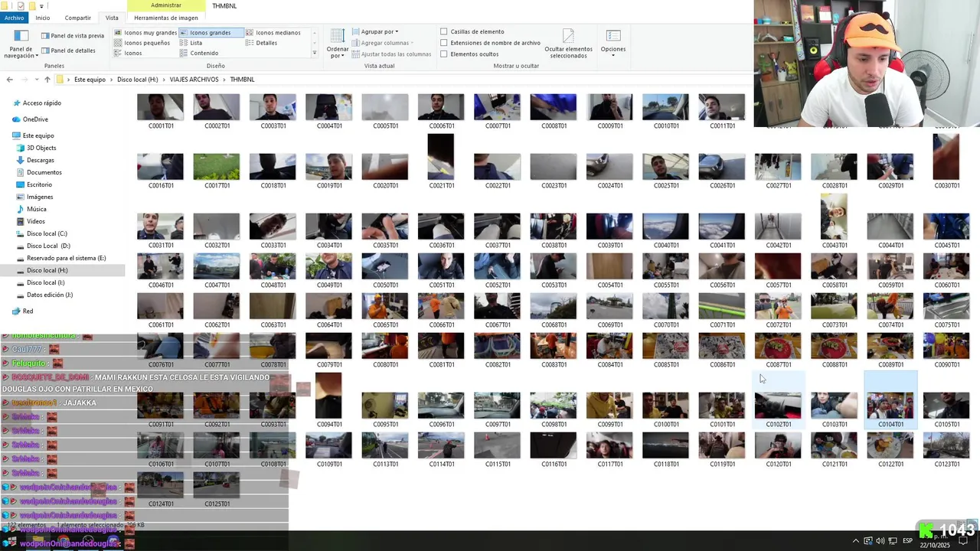Screen dimensions: 980x551
Task: Open Acceso rápido in sidebar
Action: pos(37,103)
